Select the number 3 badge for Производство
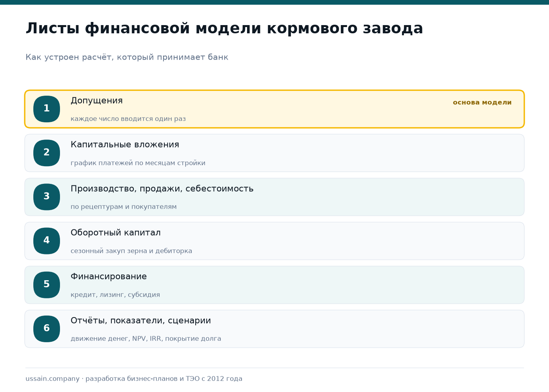Screen dimensions: 549x392 point(47,197)
